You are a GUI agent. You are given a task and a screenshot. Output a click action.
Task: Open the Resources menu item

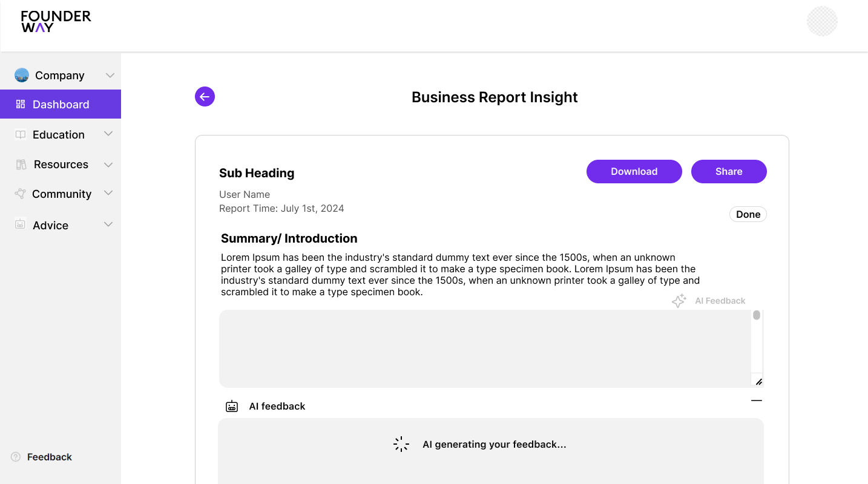61,165
